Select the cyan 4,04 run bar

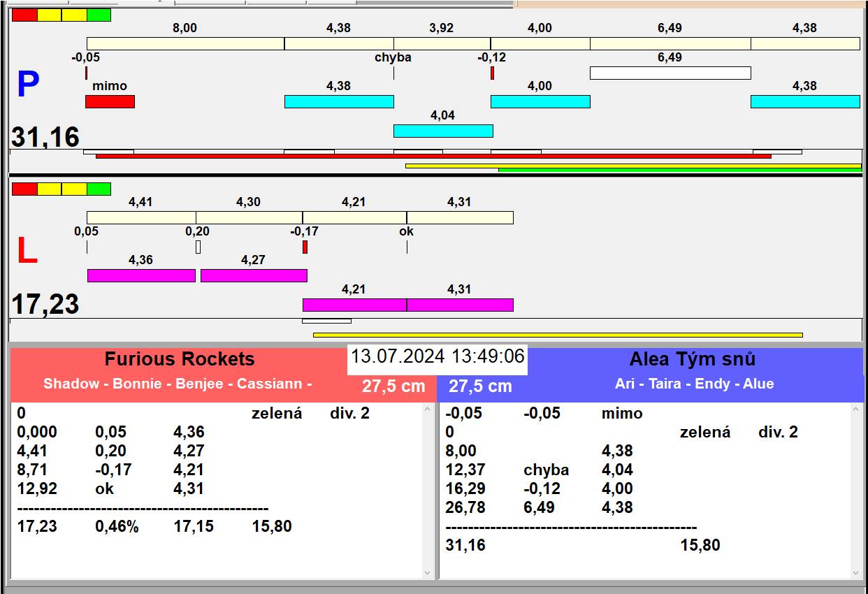point(443,131)
